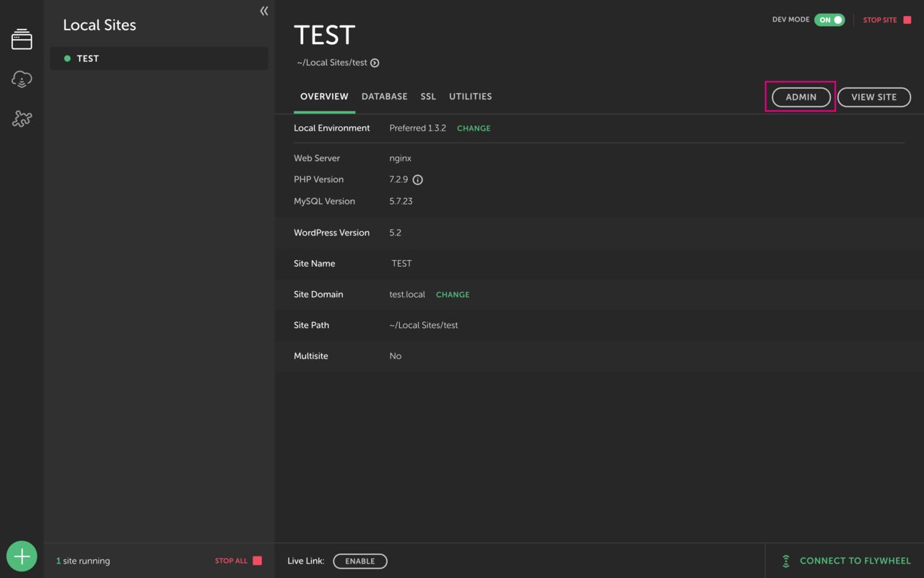Change the Site Domain test.local
Viewport: 924px width, 578px height.
click(453, 295)
